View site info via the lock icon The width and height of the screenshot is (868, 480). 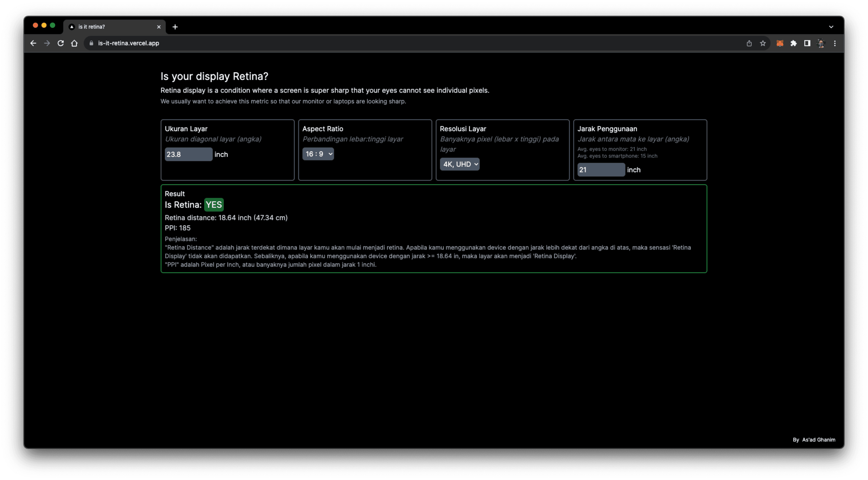click(91, 43)
